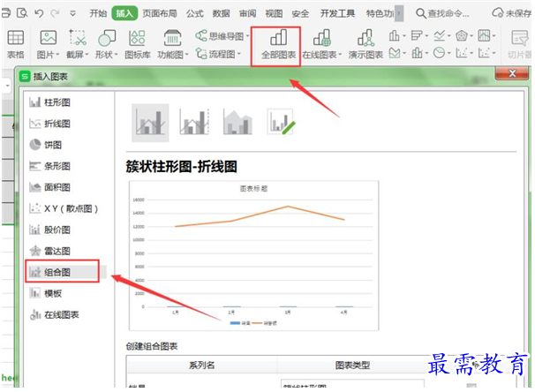
Task: Click the pie chart icon in ribbon
Action: [x=440, y=53]
